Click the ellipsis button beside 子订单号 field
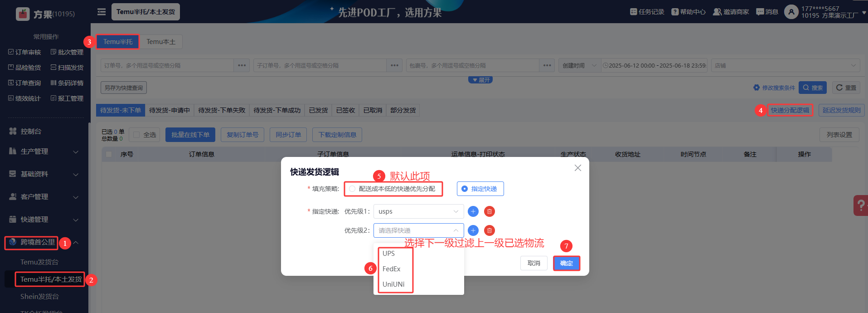 395,65
